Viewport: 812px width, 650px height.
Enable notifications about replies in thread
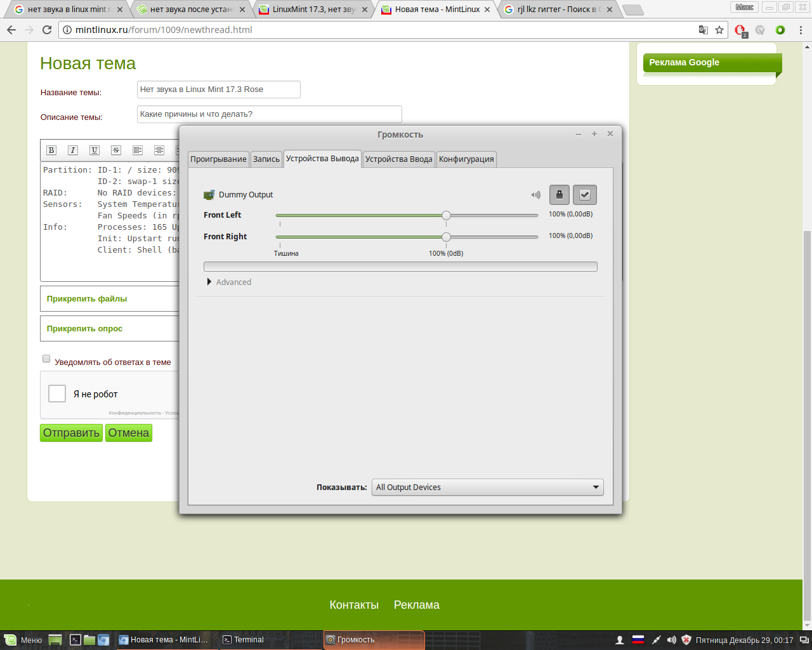click(x=46, y=359)
